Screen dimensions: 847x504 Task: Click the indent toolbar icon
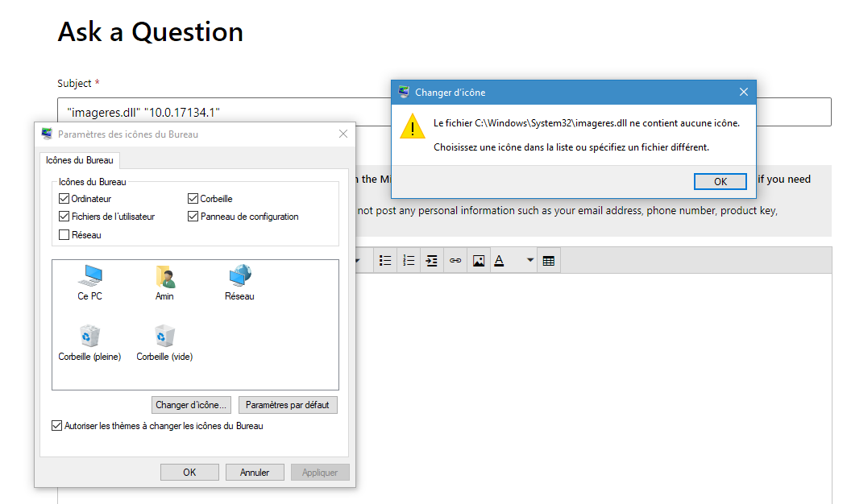432,261
